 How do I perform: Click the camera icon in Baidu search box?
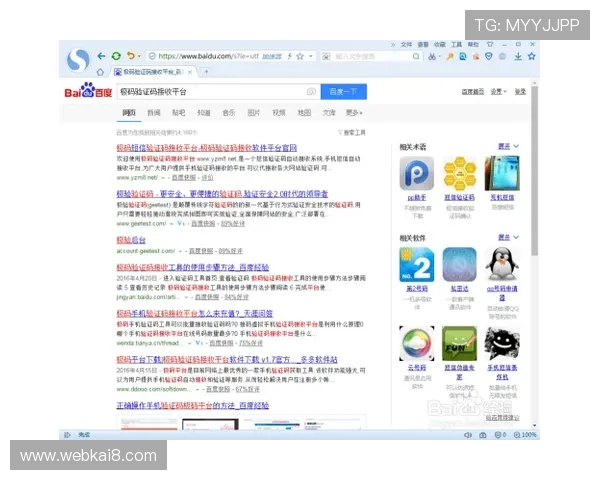pyautogui.click(x=311, y=92)
